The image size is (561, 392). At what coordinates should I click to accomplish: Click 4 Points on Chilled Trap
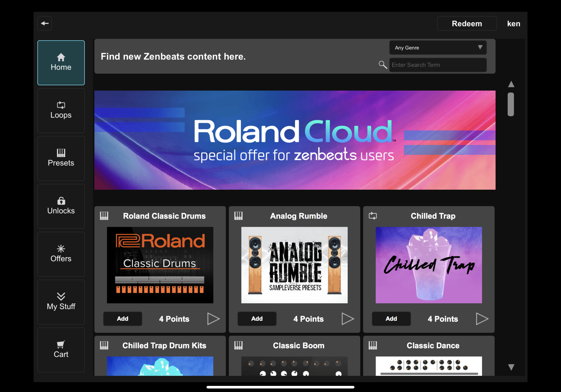(x=443, y=319)
